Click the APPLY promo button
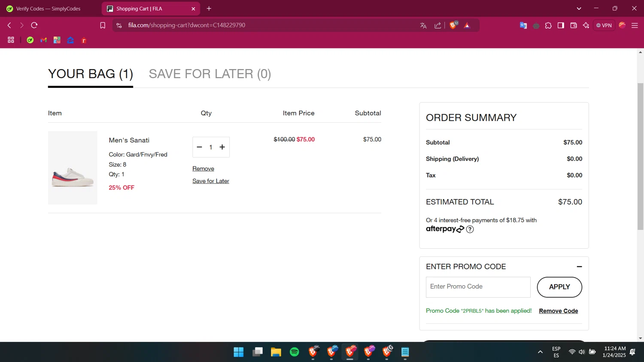Image resolution: width=644 pixels, height=362 pixels. (x=559, y=287)
